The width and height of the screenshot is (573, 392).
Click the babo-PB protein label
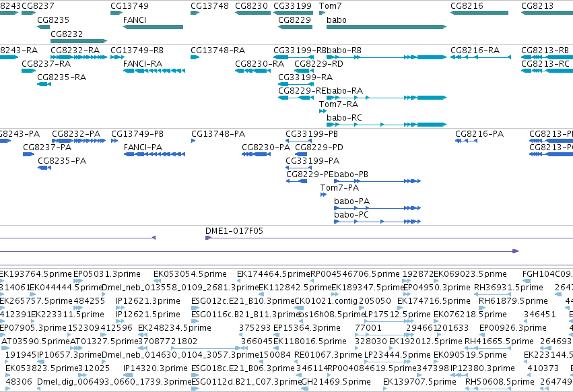[x=351, y=174]
